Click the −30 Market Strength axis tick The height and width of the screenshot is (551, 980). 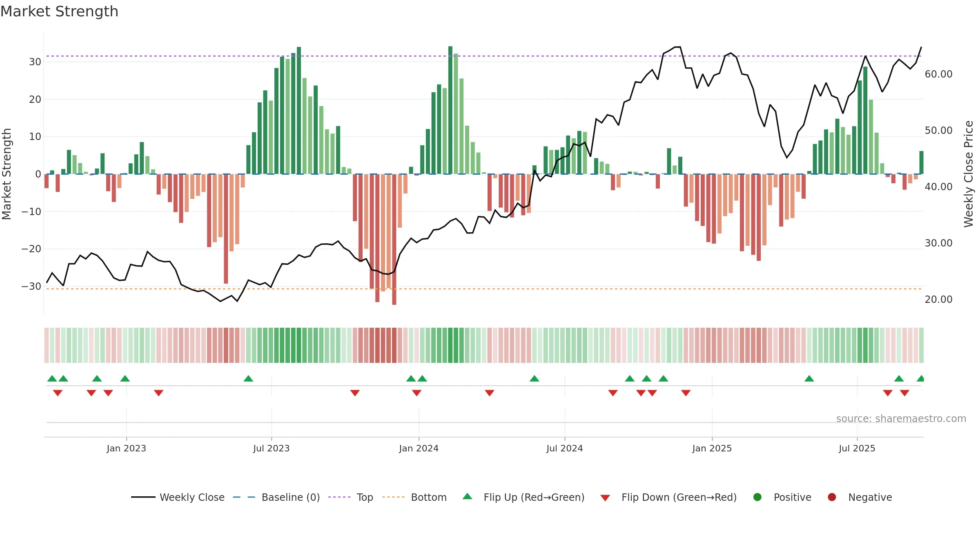31,287
